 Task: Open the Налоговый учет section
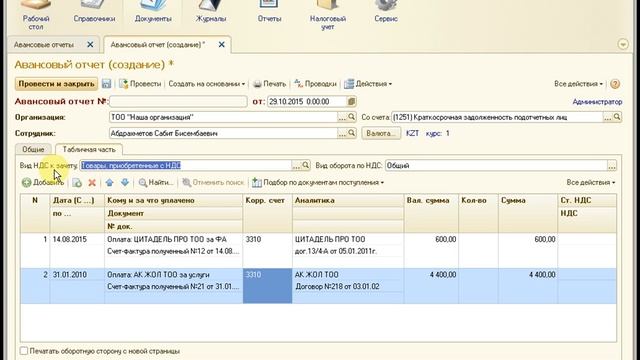tap(328, 16)
